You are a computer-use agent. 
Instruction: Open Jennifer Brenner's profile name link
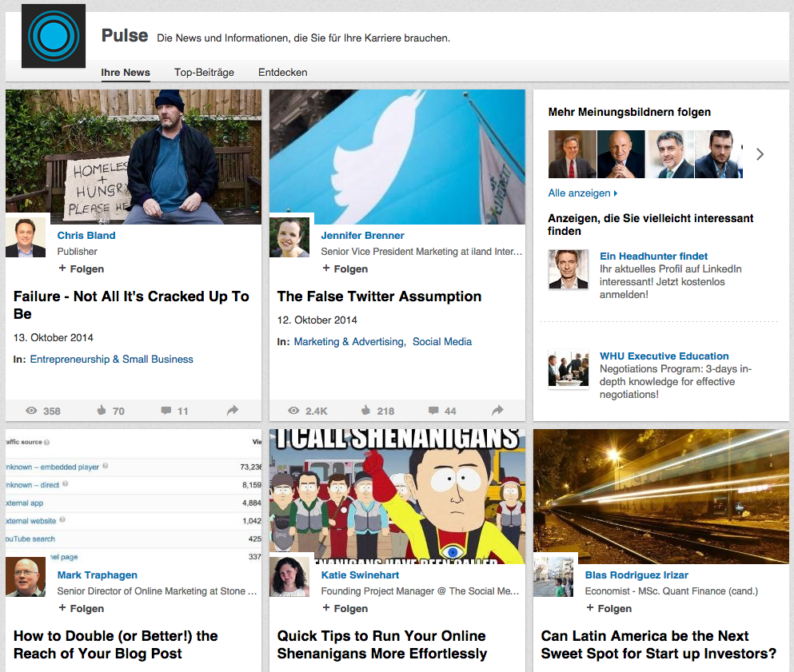coord(362,235)
